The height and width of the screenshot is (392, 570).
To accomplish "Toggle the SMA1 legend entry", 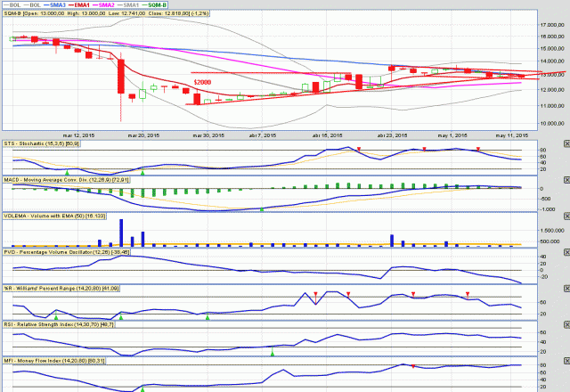I will click(x=128, y=5).
